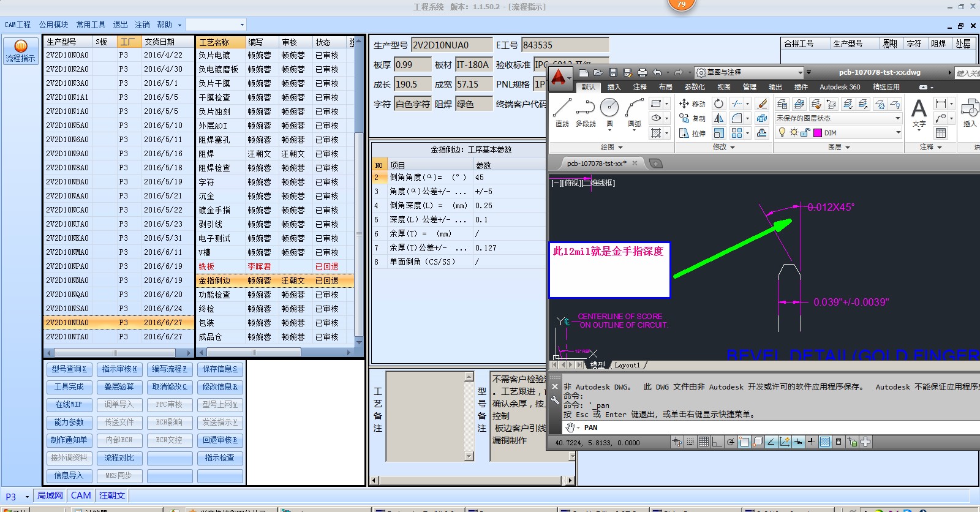Toggle Snap mode in AutoCAD status bar
The height and width of the screenshot is (512, 980).
(691, 442)
